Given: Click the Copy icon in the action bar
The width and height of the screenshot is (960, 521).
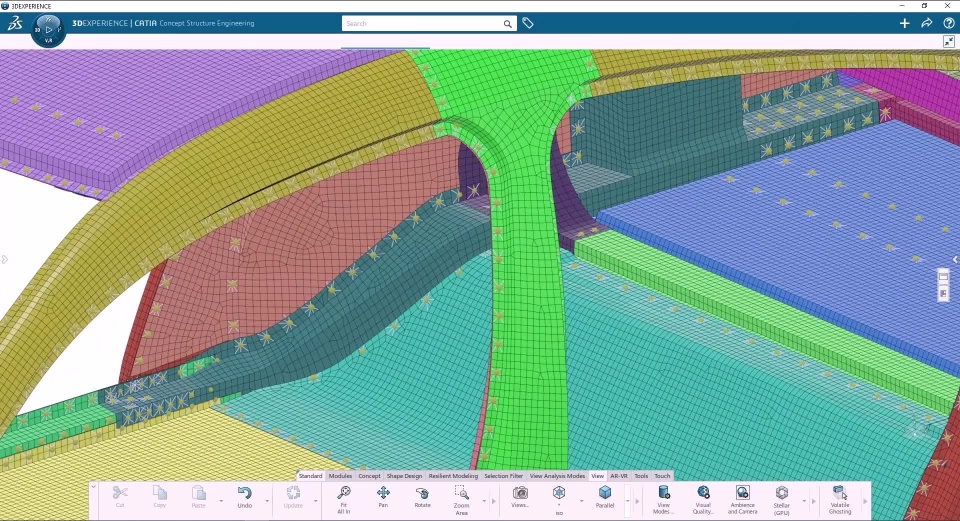Looking at the screenshot, I should [160, 493].
